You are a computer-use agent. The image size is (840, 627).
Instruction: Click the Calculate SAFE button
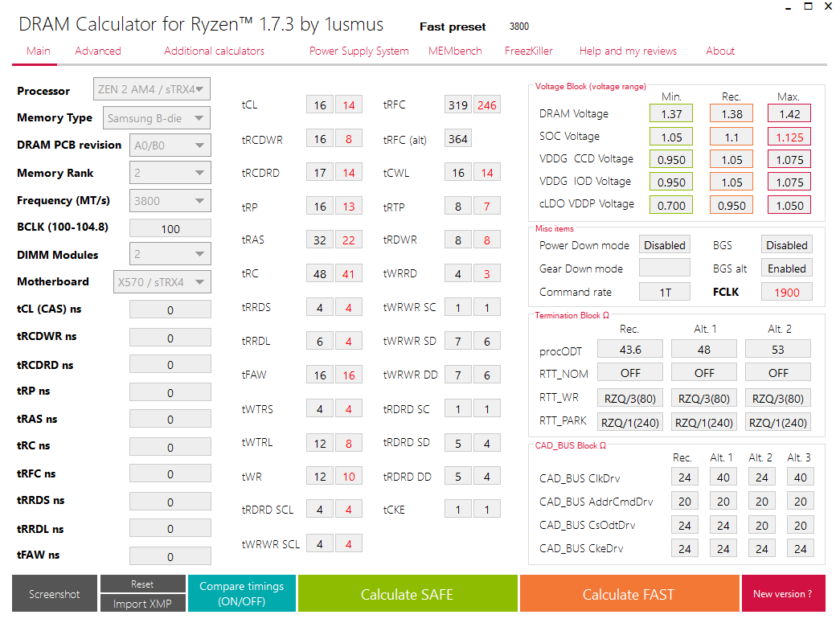click(408, 593)
